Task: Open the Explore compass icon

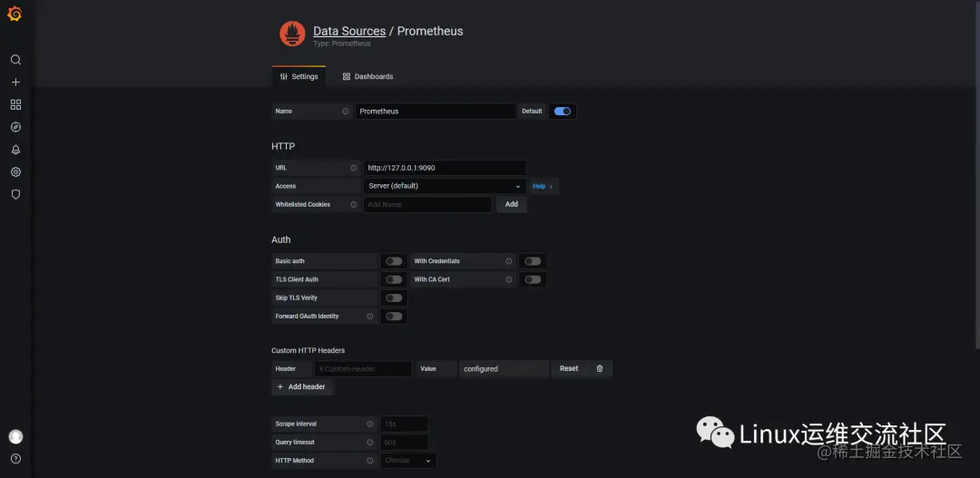Action: 16,128
